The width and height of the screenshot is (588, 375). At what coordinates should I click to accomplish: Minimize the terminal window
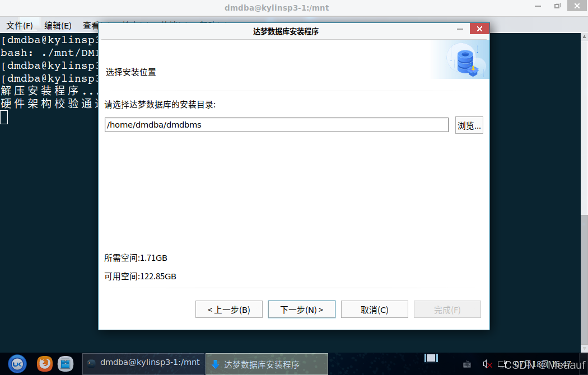pos(538,6)
